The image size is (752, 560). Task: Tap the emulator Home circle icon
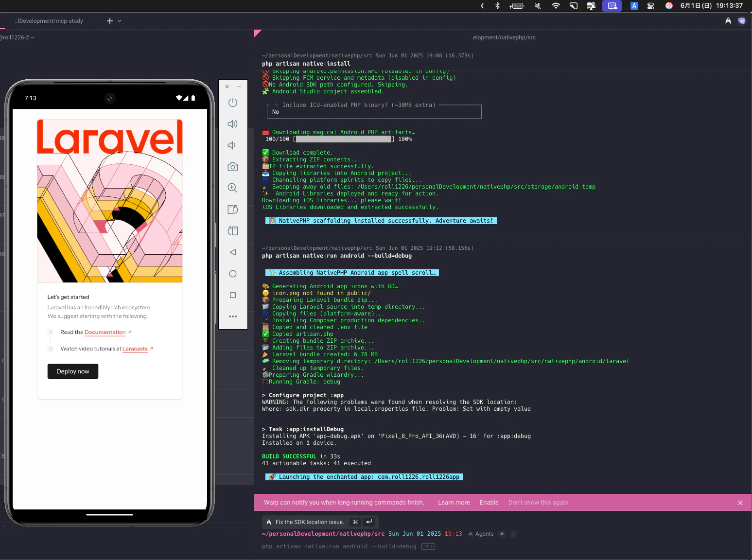pyautogui.click(x=233, y=274)
